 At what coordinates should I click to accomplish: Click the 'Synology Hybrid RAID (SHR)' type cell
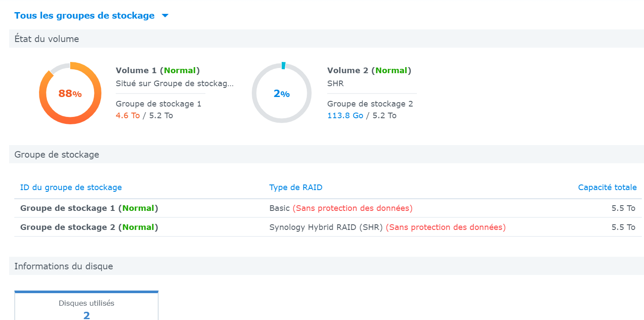pyautogui.click(x=326, y=227)
